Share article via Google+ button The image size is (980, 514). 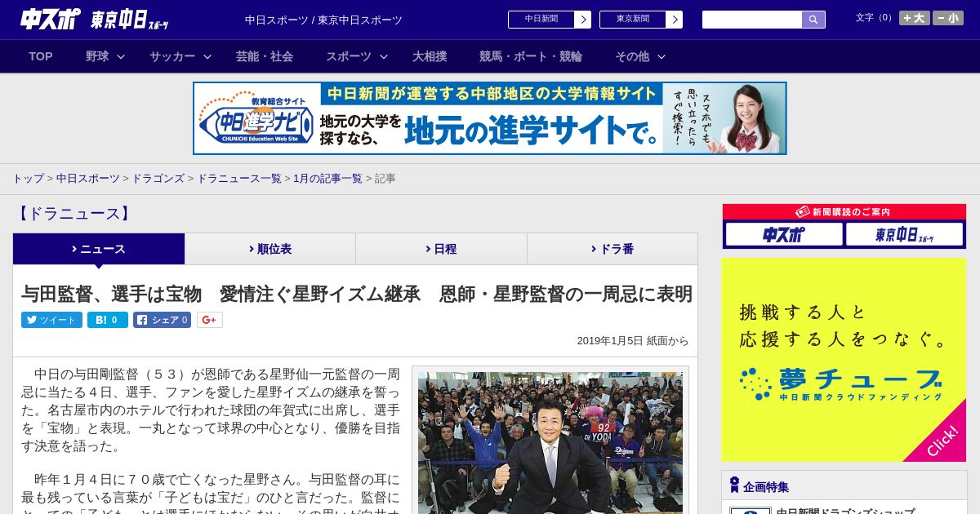[209, 320]
